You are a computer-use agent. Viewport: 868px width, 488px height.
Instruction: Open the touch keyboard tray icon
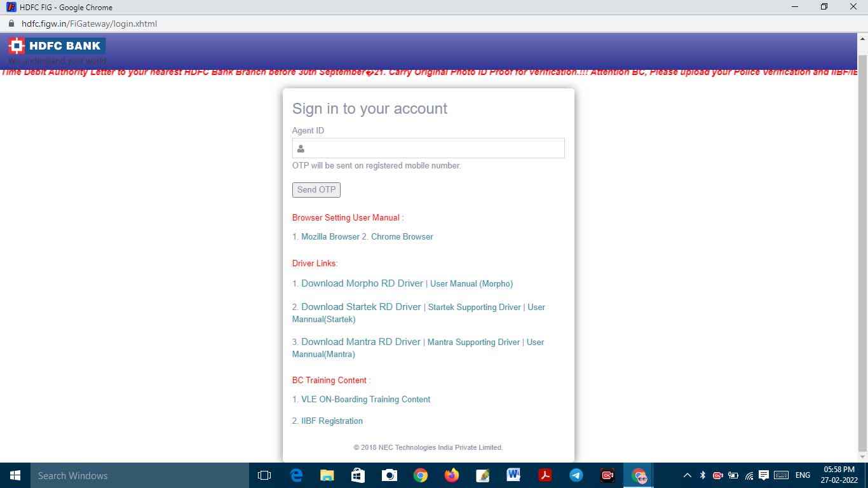(x=782, y=475)
